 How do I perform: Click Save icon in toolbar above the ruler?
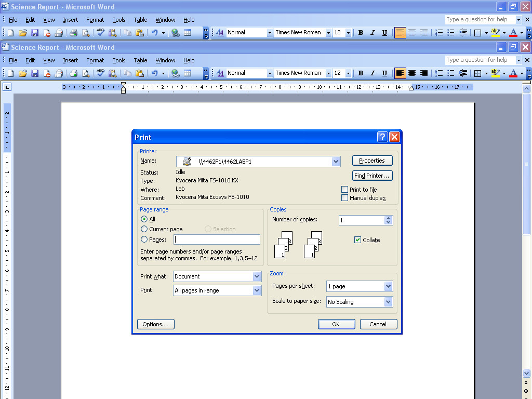coord(35,73)
